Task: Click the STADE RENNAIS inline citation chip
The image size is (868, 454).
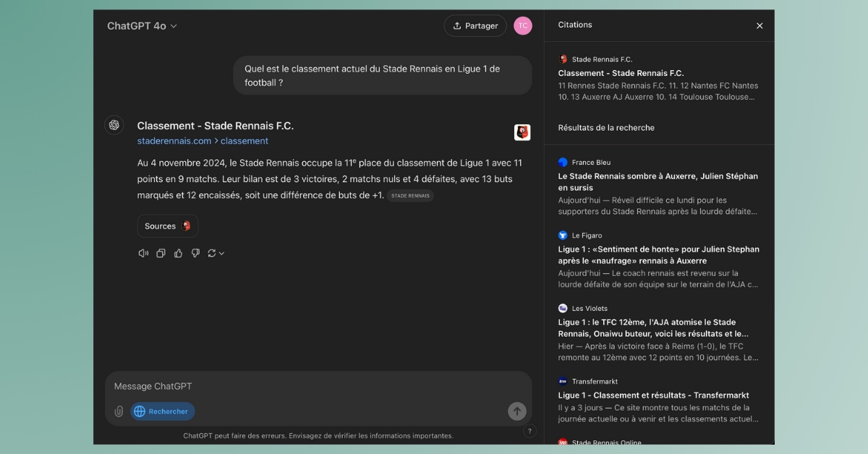Action: (410, 196)
